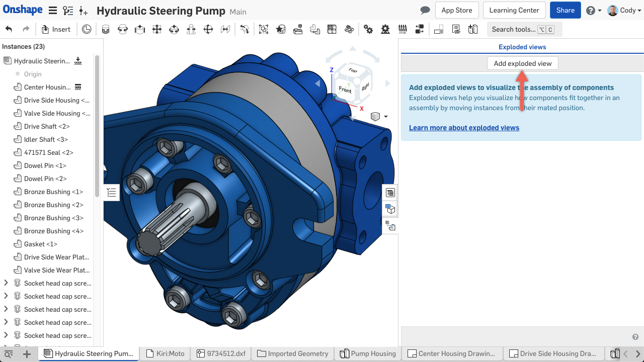Select the Gear relation tool
The width and height of the screenshot is (644, 362).
(x=368, y=30)
